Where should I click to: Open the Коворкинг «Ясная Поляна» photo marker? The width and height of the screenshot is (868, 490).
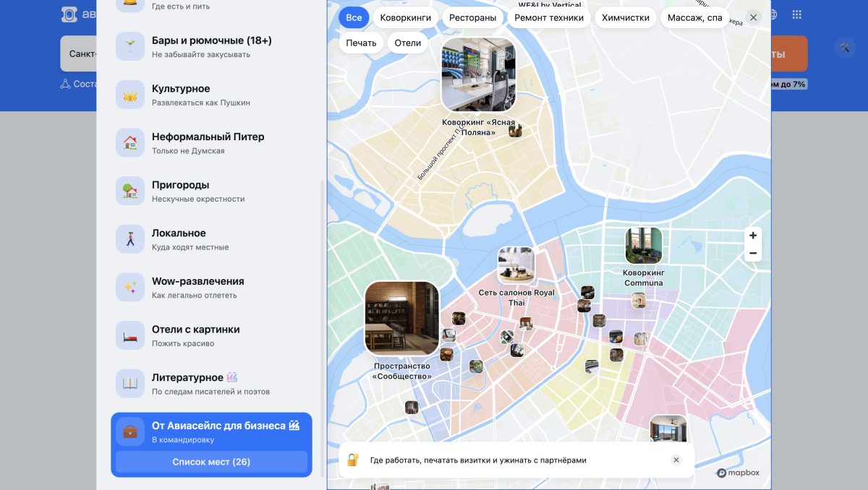478,74
